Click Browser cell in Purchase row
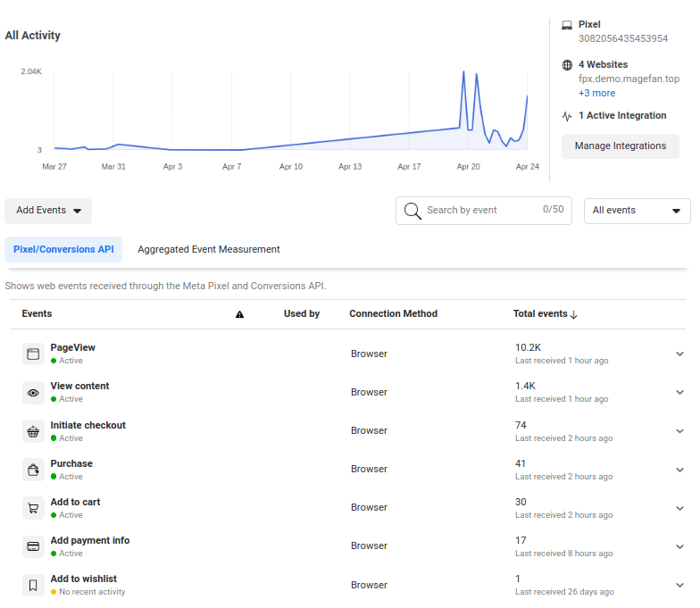The image size is (700, 608). 370,470
